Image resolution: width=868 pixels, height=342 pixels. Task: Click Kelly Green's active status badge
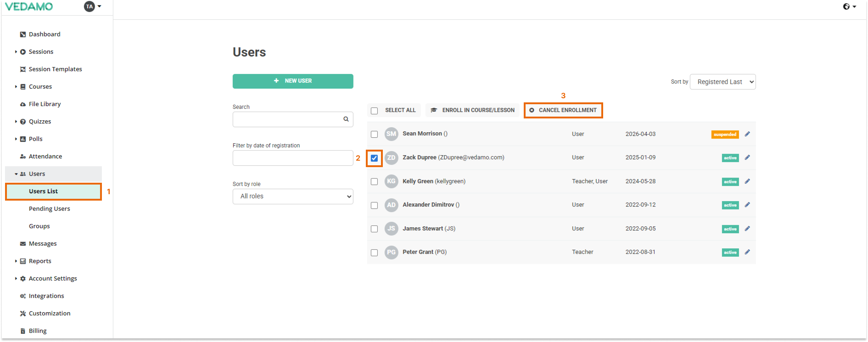730,182
